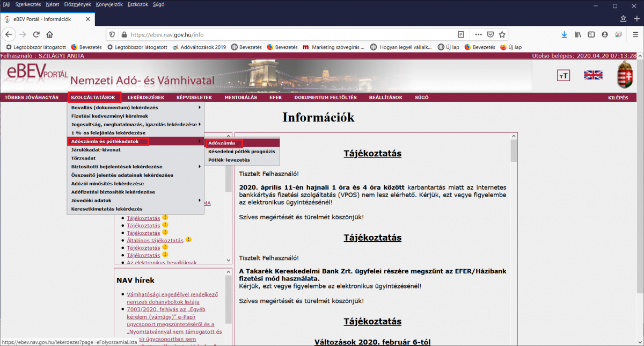Open the Eszközök browser menu
This screenshot has width=644, height=346.
pyautogui.click(x=139, y=4)
